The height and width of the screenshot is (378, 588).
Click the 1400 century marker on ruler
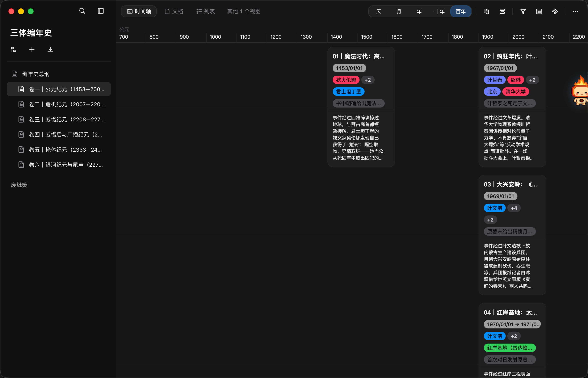[336, 37]
